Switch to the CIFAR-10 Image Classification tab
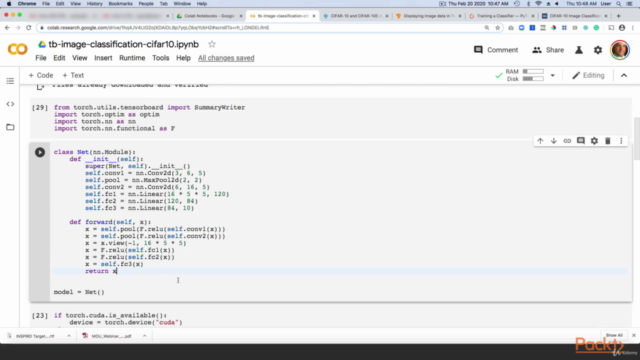 point(575,16)
